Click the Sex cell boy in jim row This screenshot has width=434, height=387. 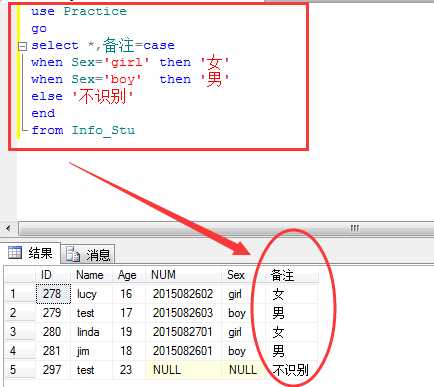pos(243,351)
